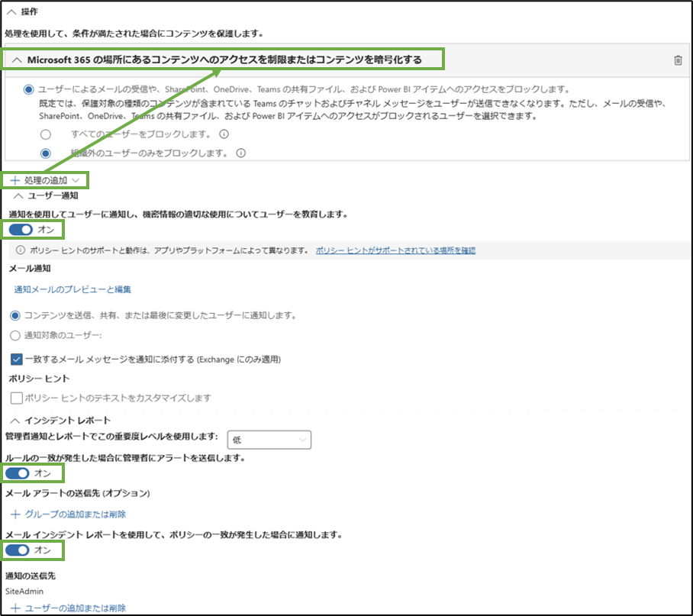The height and width of the screenshot is (616, 693).
Task: Click info icon next to 組織外のユーザーのみをブロックします
Action: (242, 151)
